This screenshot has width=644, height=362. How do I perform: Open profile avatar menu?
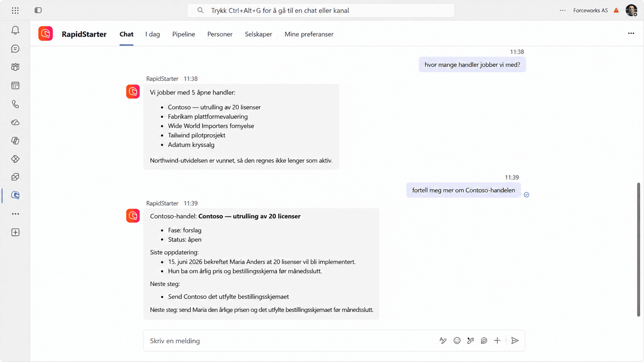[631, 10]
